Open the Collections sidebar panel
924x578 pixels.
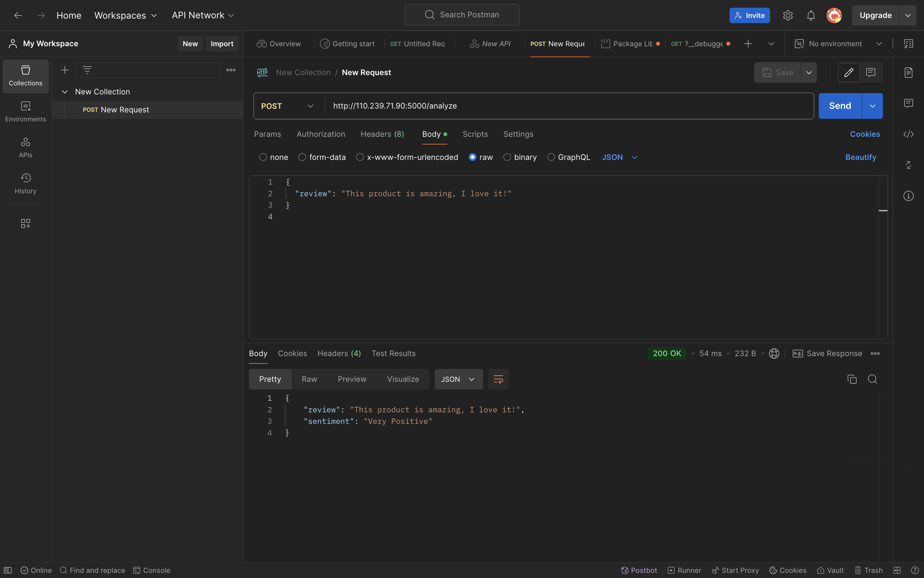(26, 76)
